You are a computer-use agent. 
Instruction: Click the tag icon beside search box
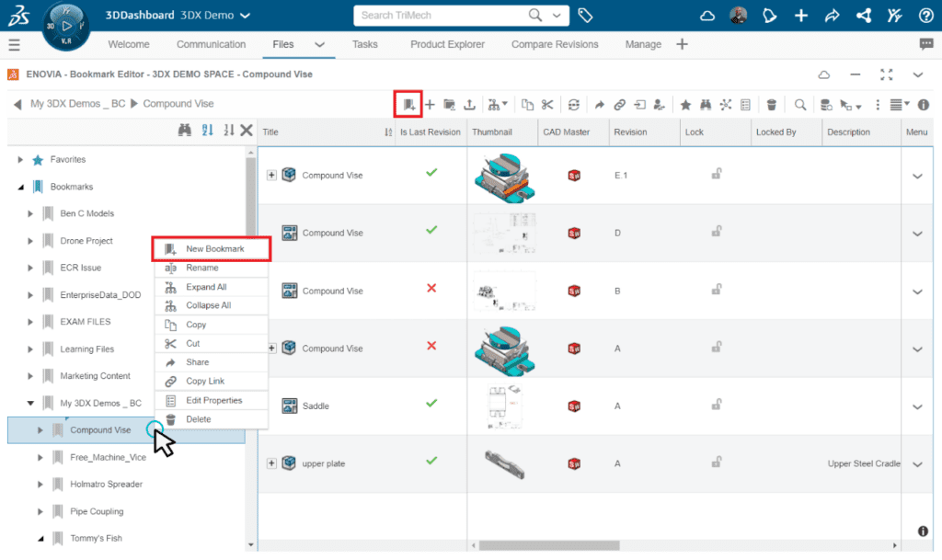click(585, 16)
